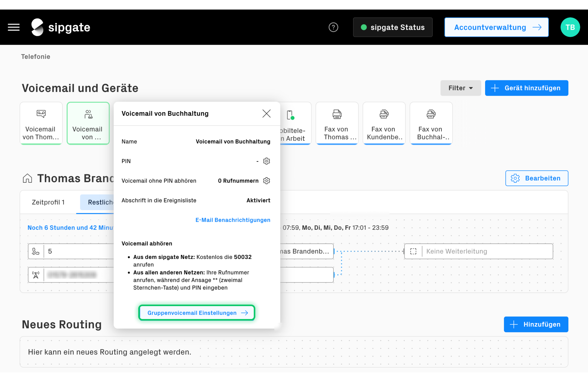The width and height of the screenshot is (588, 382).
Task: Open E-Mail Benachrichtigungen link
Action: (233, 220)
